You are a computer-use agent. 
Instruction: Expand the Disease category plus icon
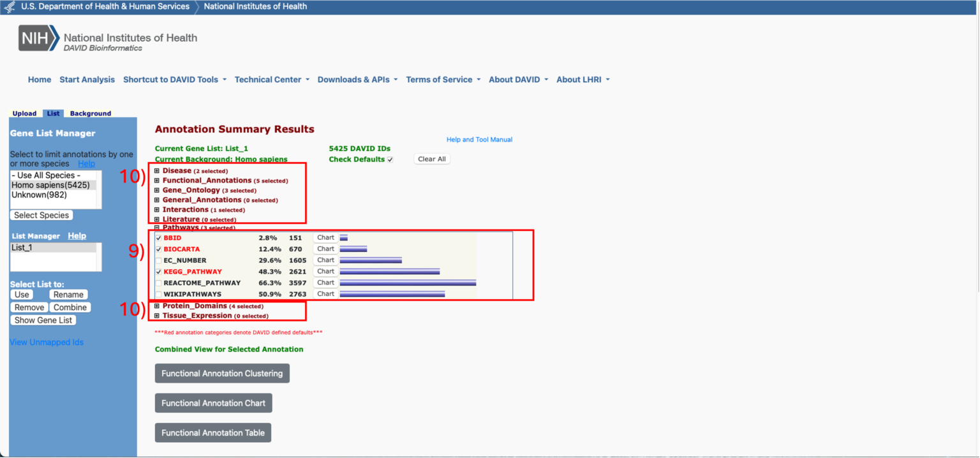tap(157, 171)
